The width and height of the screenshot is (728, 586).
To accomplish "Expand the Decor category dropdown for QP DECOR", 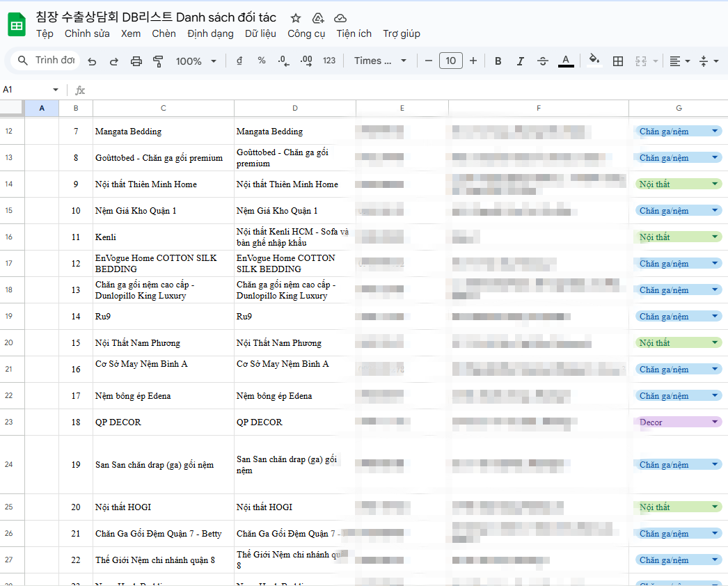I will click(x=714, y=422).
